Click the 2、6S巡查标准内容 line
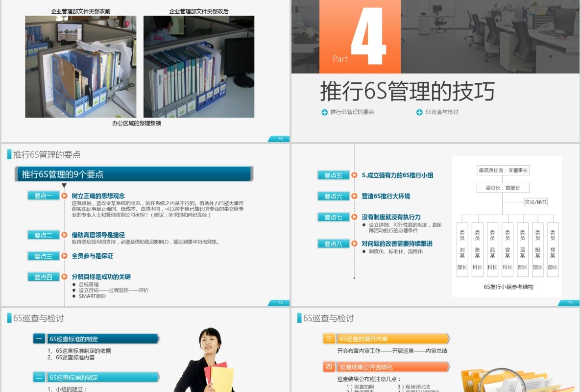The width and height of the screenshot is (581, 392). click(x=71, y=358)
